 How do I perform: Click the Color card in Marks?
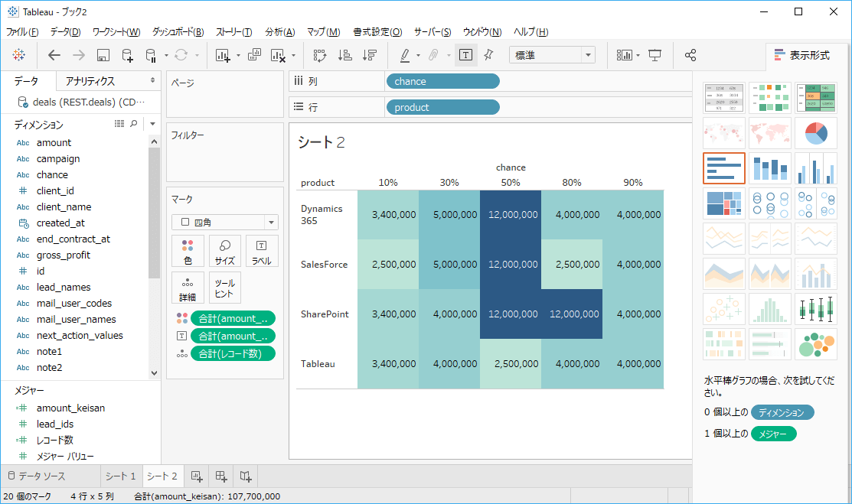click(x=188, y=251)
